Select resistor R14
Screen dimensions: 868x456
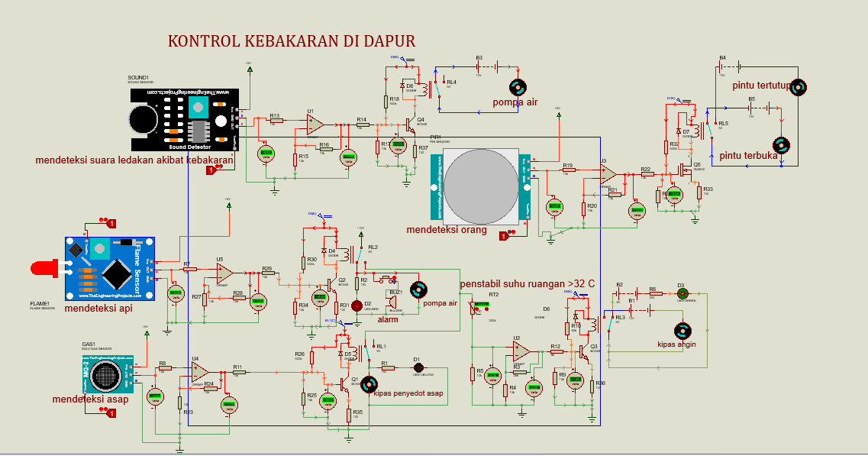(363, 124)
